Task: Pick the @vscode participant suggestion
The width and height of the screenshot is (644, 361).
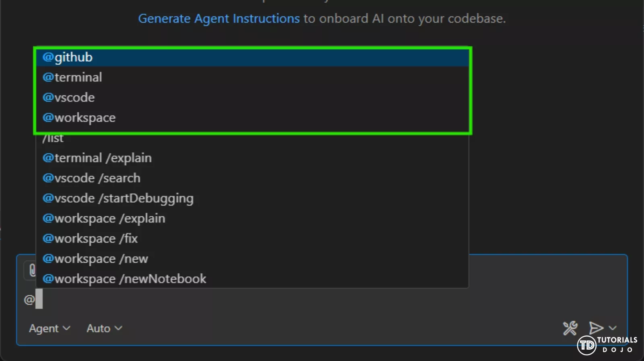Action: (69, 98)
